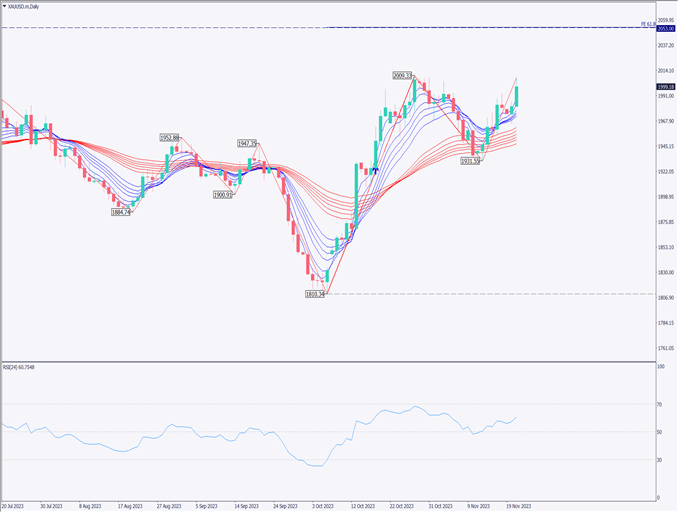Select the 1931.55 pullback low label
The width and height of the screenshot is (678, 512).
click(x=471, y=160)
